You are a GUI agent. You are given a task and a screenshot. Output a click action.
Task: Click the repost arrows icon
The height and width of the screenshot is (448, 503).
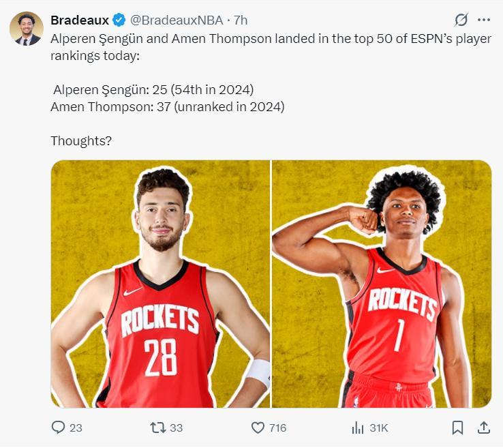157,428
